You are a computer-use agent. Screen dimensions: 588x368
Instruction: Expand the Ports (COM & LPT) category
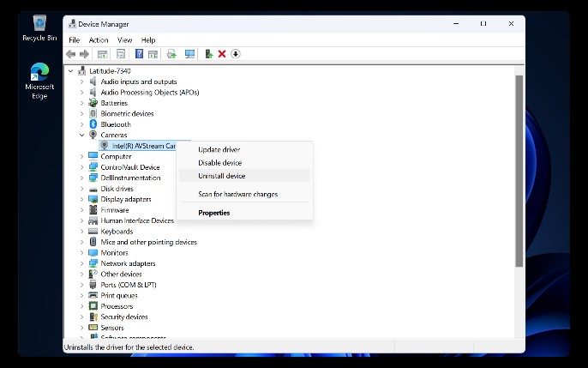81,285
